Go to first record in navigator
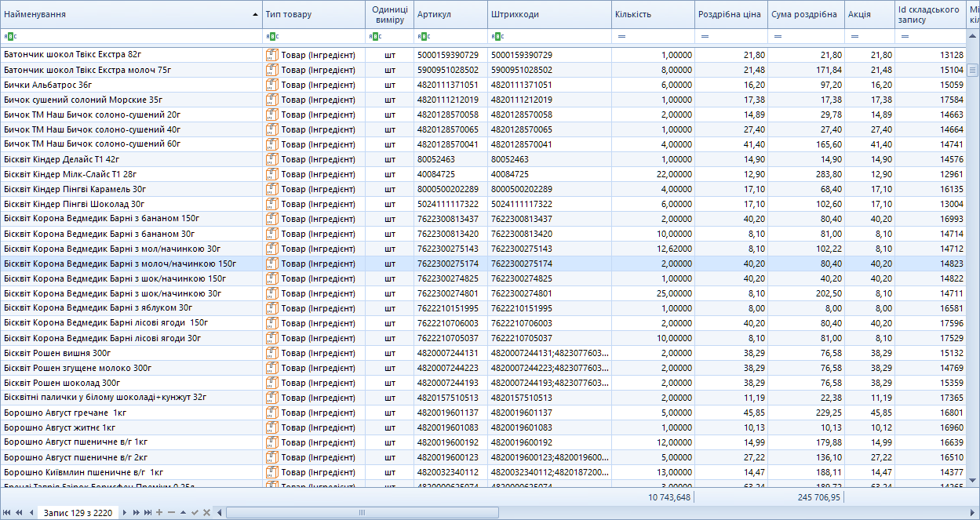980x520 pixels. click(7, 512)
